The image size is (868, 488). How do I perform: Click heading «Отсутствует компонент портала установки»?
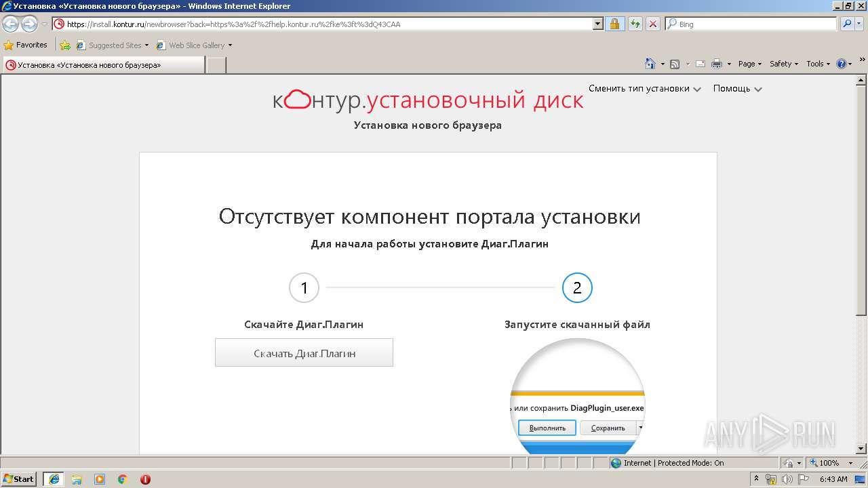point(429,217)
